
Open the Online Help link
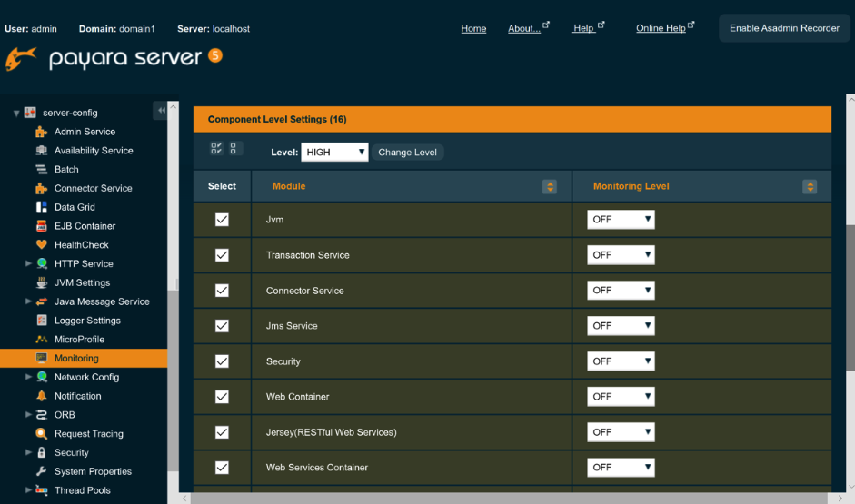point(661,28)
